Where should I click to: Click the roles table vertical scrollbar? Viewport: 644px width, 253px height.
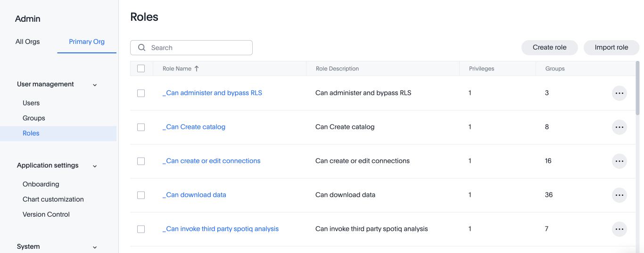[x=637, y=89]
